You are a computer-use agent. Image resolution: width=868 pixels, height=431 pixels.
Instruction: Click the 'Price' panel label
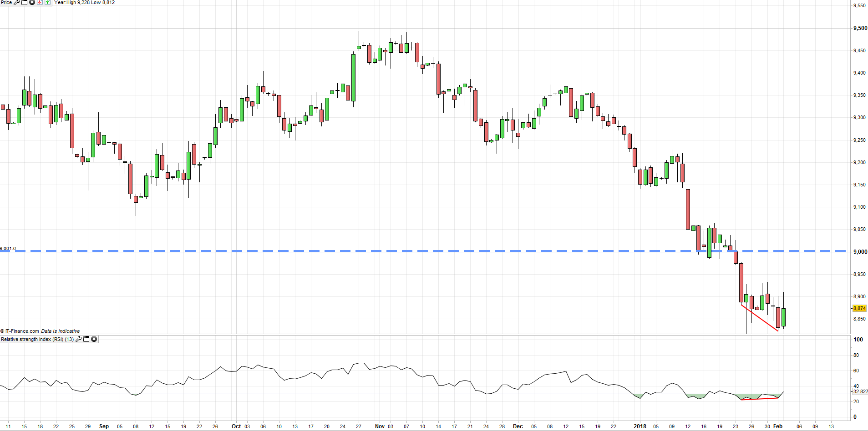coord(6,3)
